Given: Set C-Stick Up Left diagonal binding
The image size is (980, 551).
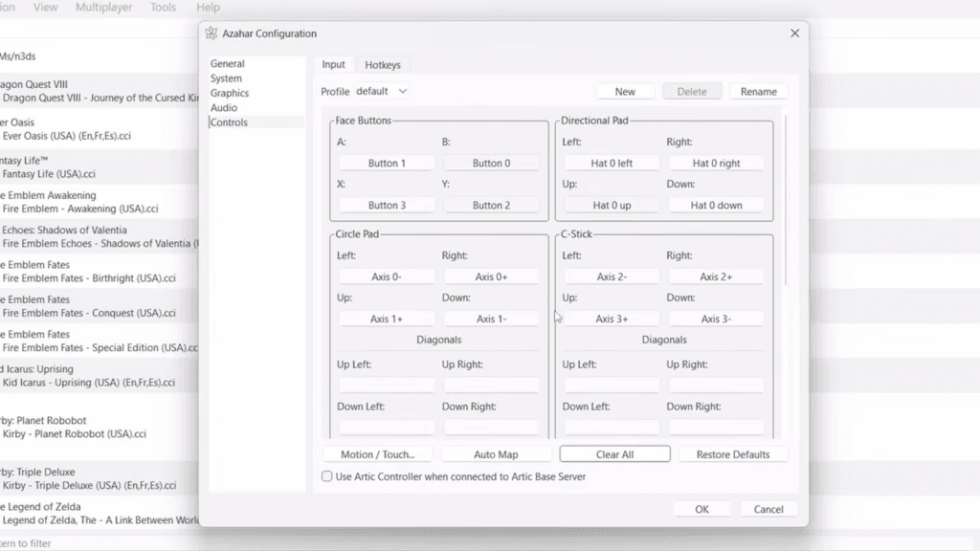Looking at the screenshot, I should (612, 386).
